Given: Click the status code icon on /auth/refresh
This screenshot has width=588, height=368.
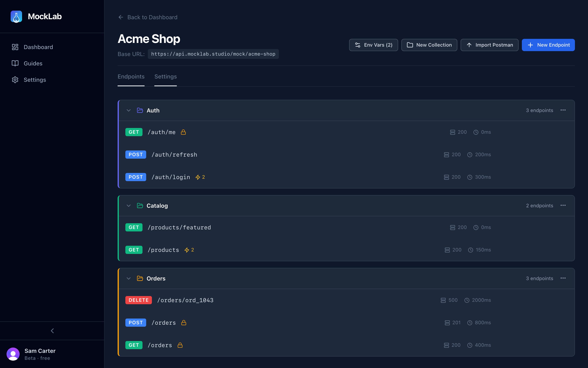Looking at the screenshot, I should click(x=446, y=155).
